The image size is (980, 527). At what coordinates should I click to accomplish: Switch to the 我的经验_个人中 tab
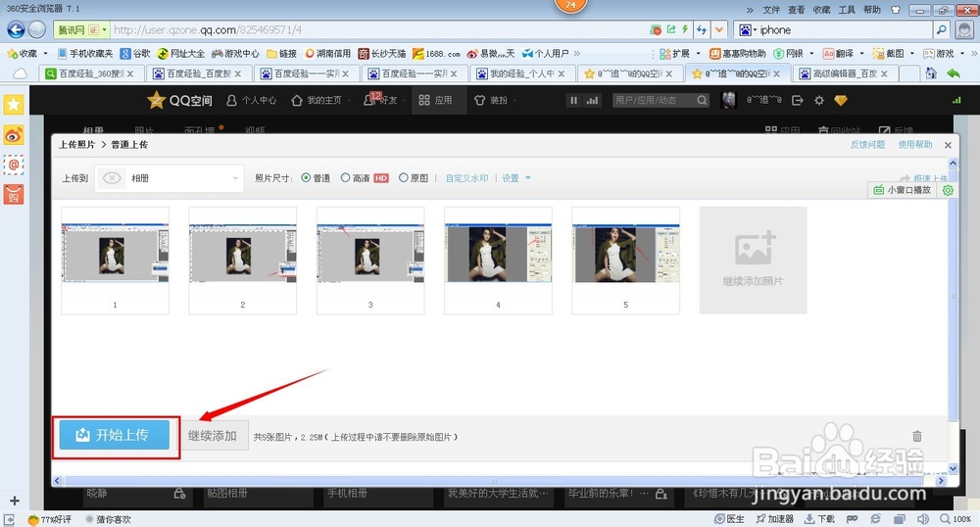pyautogui.click(x=522, y=73)
